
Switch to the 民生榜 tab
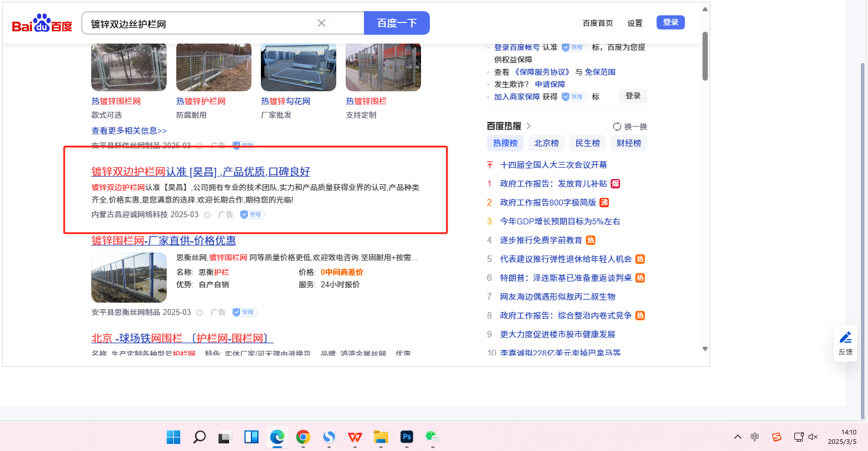(588, 143)
